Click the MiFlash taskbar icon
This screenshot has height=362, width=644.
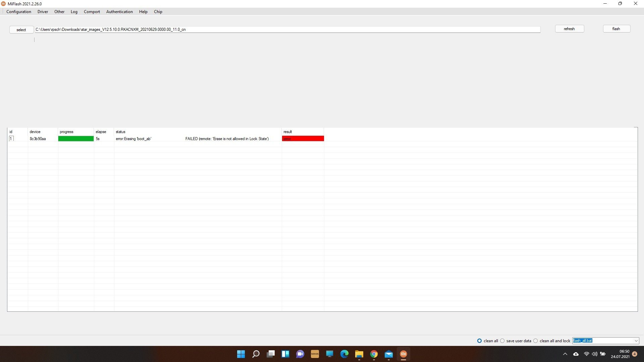tap(404, 354)
